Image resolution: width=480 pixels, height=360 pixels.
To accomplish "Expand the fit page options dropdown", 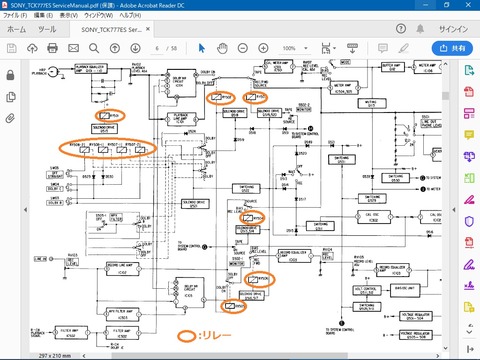I will pos(334,48).
